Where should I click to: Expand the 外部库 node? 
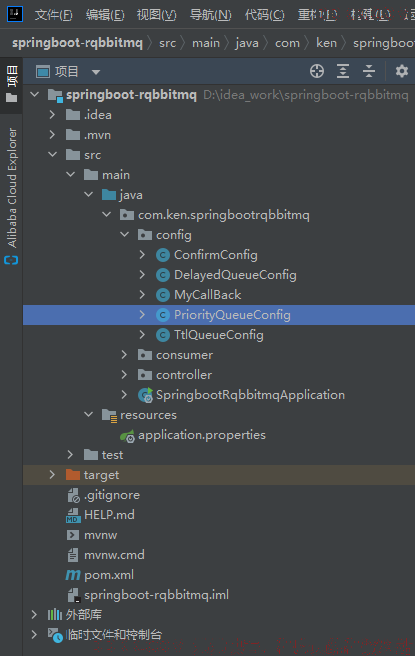(x=34, y=615)
